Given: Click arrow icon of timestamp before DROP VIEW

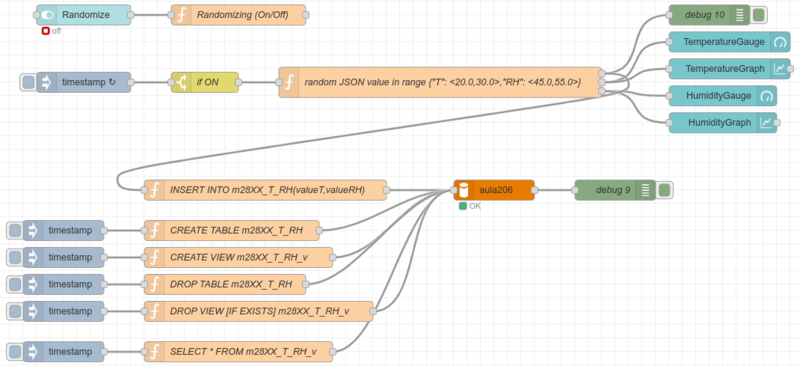Looking at the screenshot, I should pyautogui.click(x=33, y=311).
